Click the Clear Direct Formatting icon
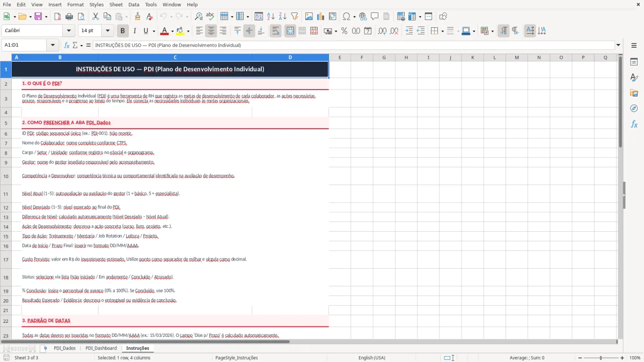644x362 pixels. pos(150,17)
